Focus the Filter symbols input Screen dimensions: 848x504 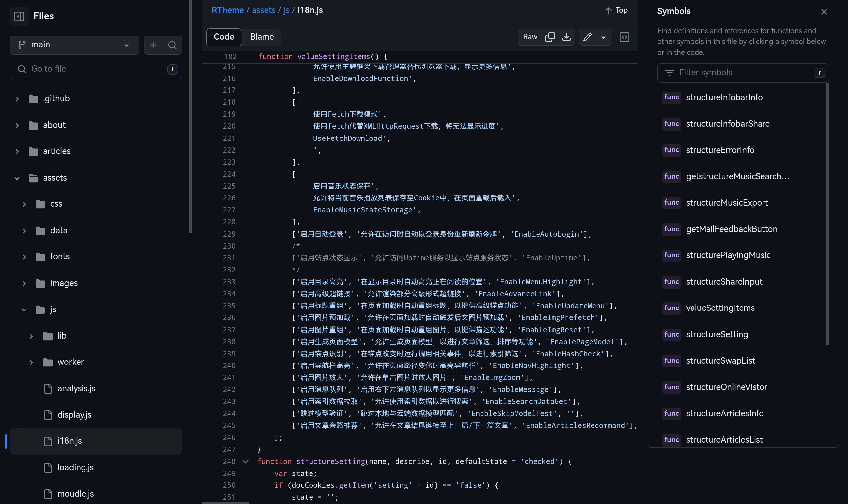pyautogui.click(x=743, y=73)
